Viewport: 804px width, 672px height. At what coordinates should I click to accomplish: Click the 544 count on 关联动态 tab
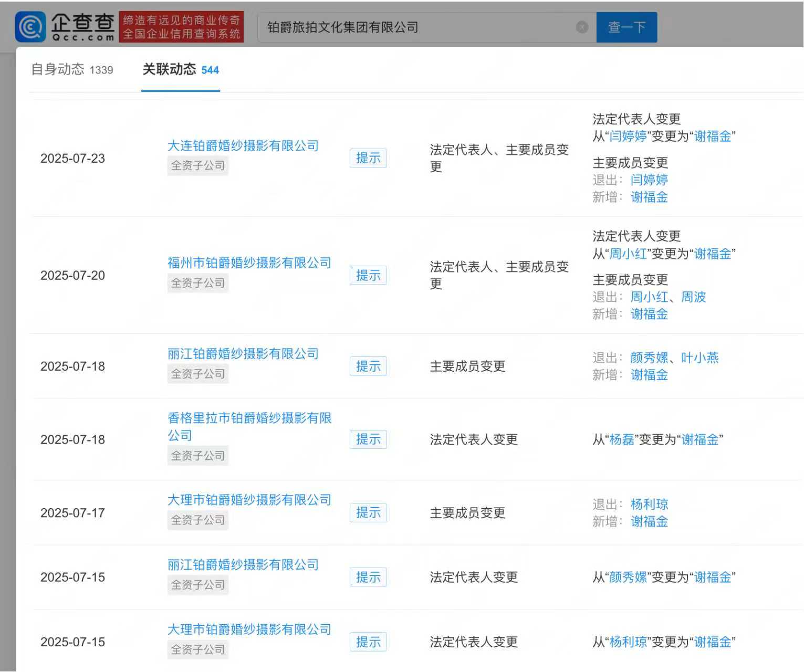pyautogui.click(x=210, y=70)
